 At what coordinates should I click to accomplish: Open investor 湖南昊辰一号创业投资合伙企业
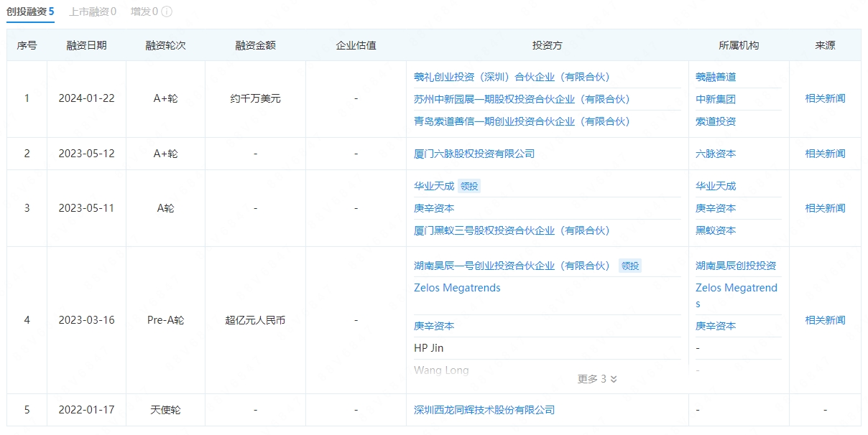[512, 266]
